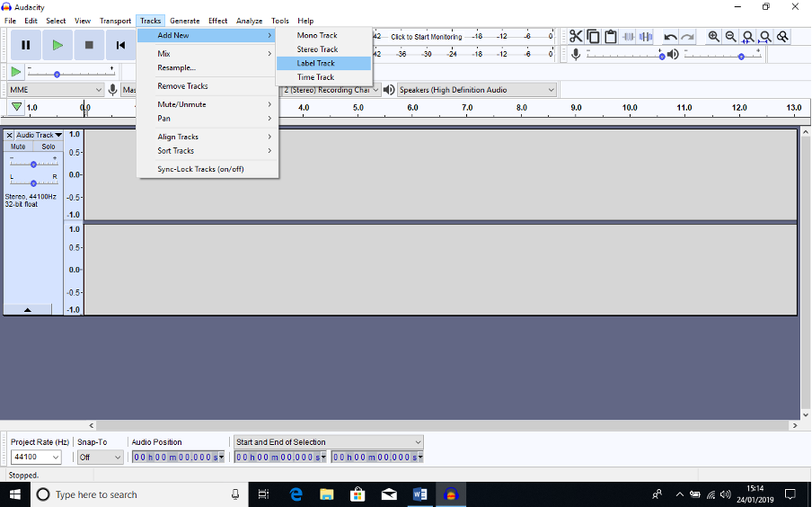812x507 pixels.
Task: Click Click to Start Monitoring meter
Action: (426, 36)
